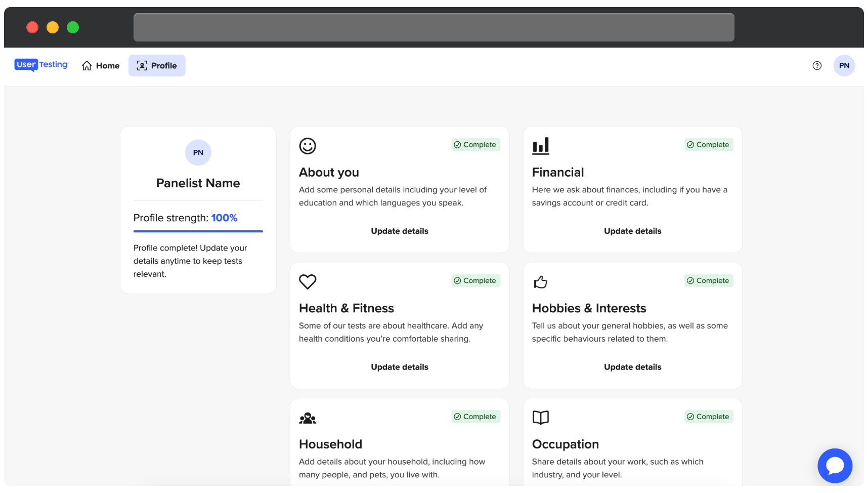868x493 pixels.
Task: Click the UserTesting logo
Action: (x=41, y=65)
